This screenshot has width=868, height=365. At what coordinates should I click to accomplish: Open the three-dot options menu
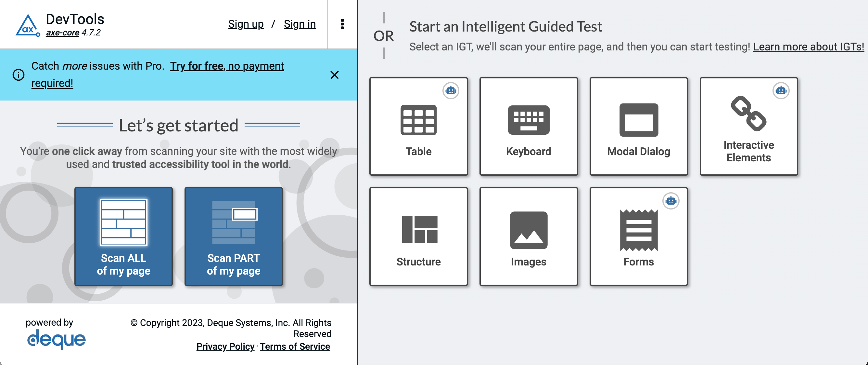[x=342, y=24]
